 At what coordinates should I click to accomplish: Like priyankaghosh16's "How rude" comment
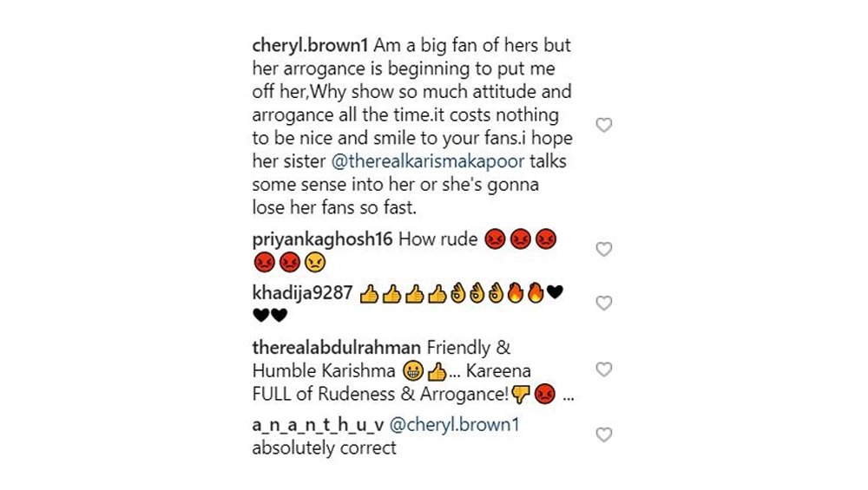click(x=604, y=250)
